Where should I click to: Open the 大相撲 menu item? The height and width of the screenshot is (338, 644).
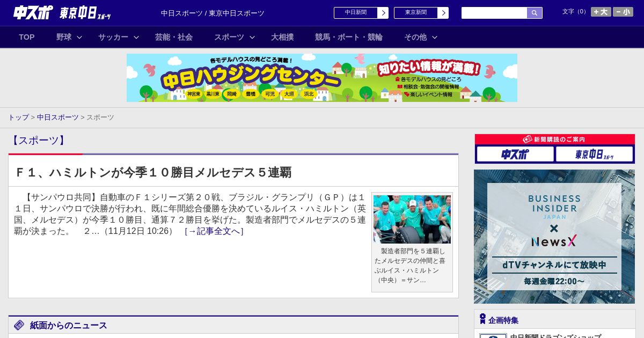pyautogui.click(x=282, y=37)
